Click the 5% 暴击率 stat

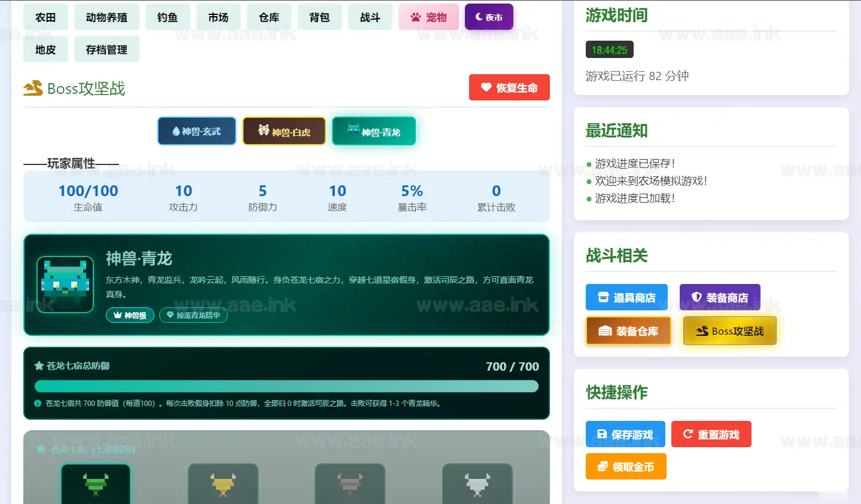(412, 197)
